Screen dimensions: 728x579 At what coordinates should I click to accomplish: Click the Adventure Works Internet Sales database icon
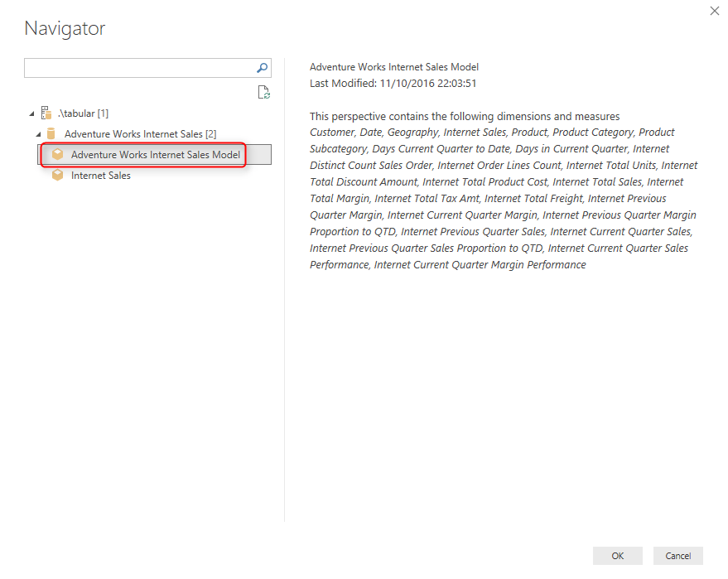pyautogui.click(x=51, y=133)
